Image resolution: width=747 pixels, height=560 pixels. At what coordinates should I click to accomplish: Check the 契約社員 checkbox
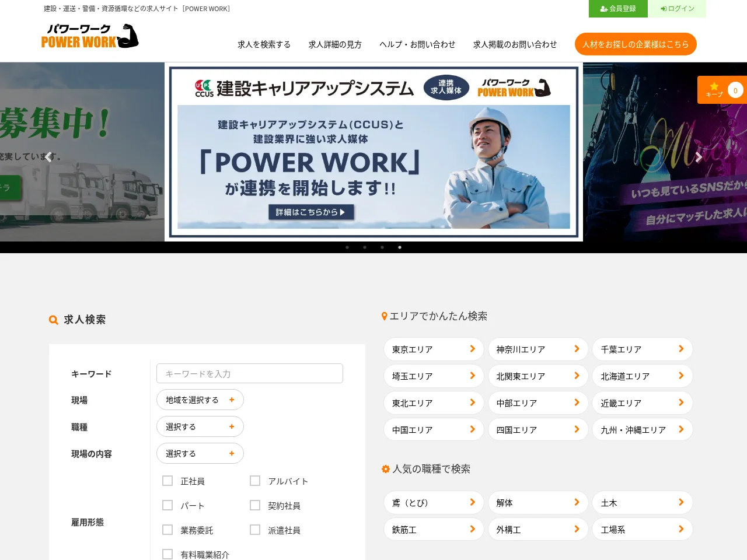(x=255, y=505)
